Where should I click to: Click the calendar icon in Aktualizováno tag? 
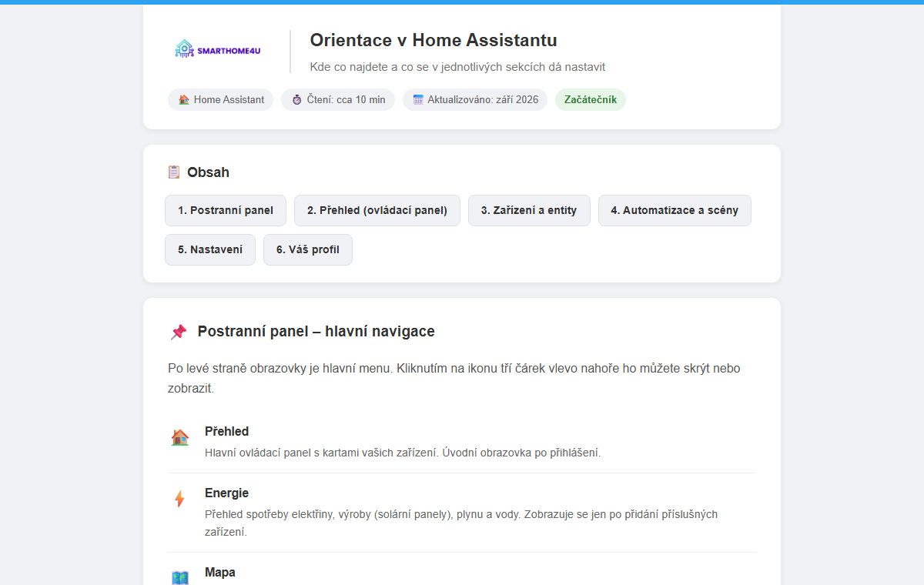(418, 100)
